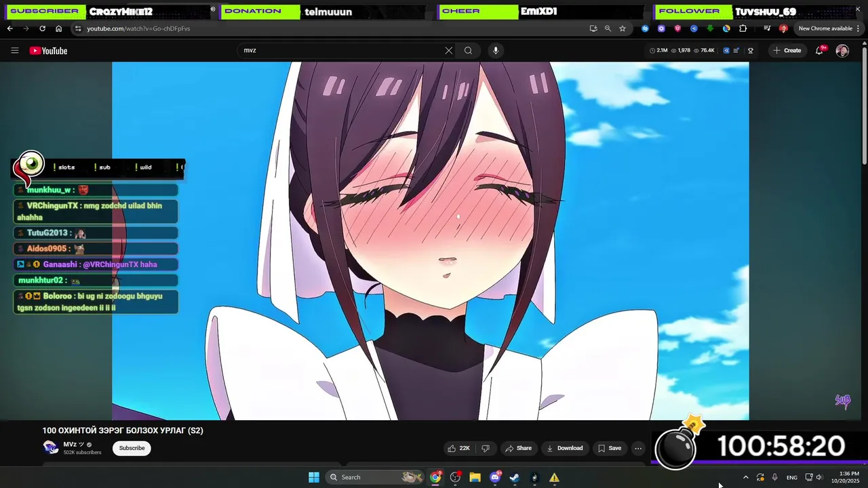
Task: Go back to the previous page
Action: (9, 28)
